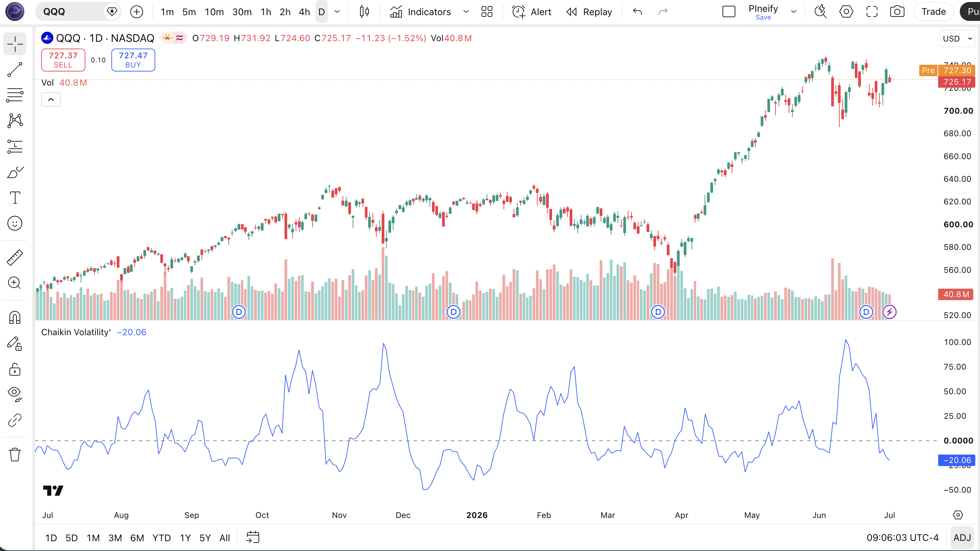Expand the favorite indicators dropdown
The height and width of the screenshot is (551, 980).
coord(466,12)
